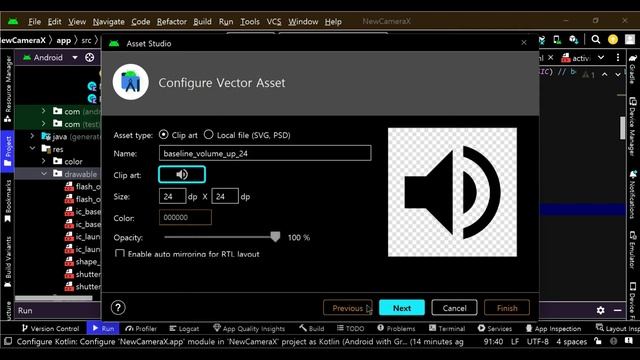The height and width of the screenshot is (360, 640).
Task: Collapse the res folder
Action: (32, 149)
